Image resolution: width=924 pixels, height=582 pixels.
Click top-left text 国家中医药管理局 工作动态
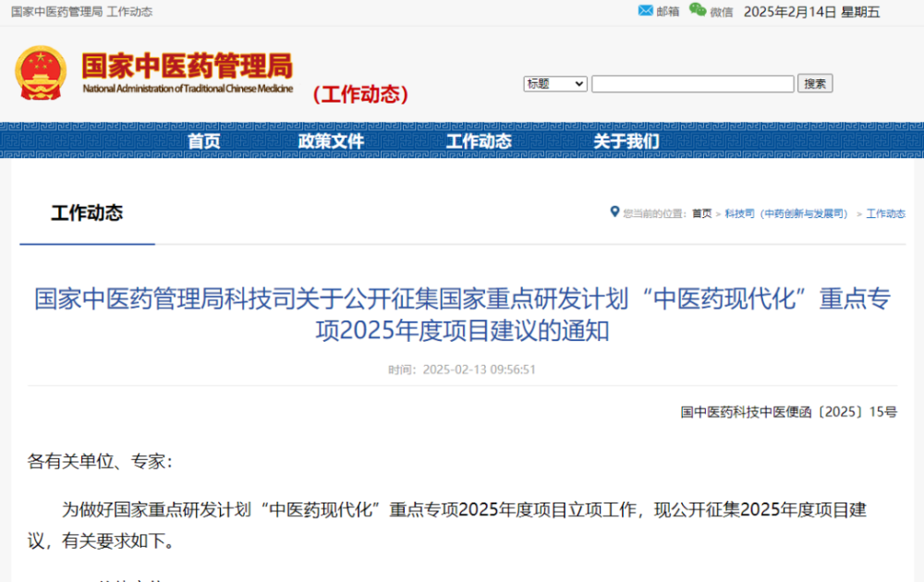point(82,12)
